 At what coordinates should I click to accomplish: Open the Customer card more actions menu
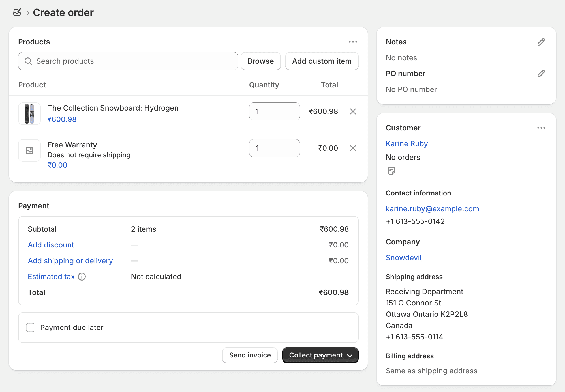(541, 128)
